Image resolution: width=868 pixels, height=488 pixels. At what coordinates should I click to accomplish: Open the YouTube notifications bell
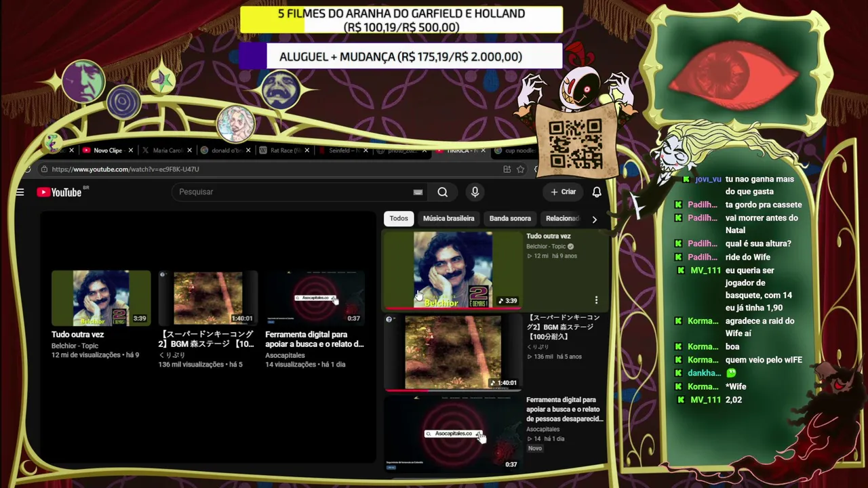pos(597,192)
